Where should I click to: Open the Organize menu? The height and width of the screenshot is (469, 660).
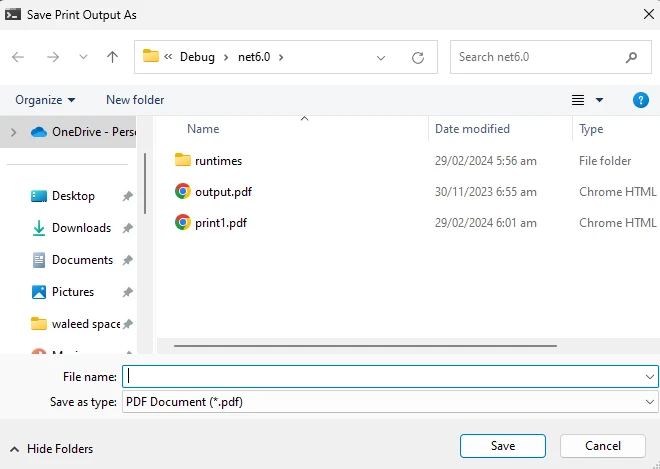point(45,100)
